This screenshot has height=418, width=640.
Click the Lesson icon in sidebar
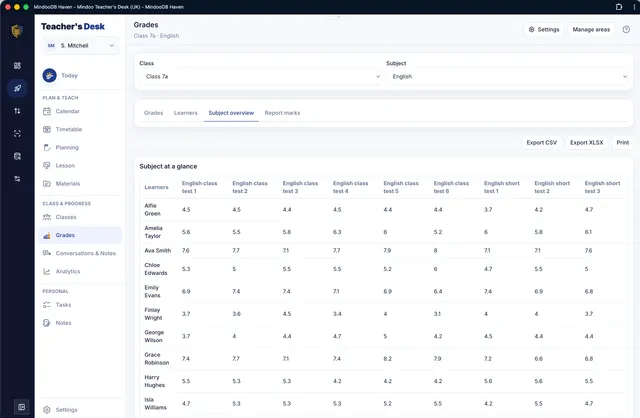47,166
